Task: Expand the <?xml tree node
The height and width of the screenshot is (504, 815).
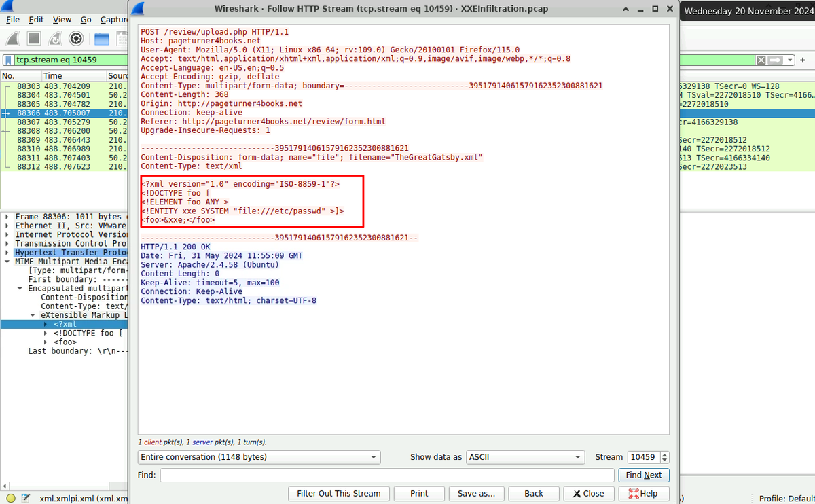Action: click(x=46, y=325)
